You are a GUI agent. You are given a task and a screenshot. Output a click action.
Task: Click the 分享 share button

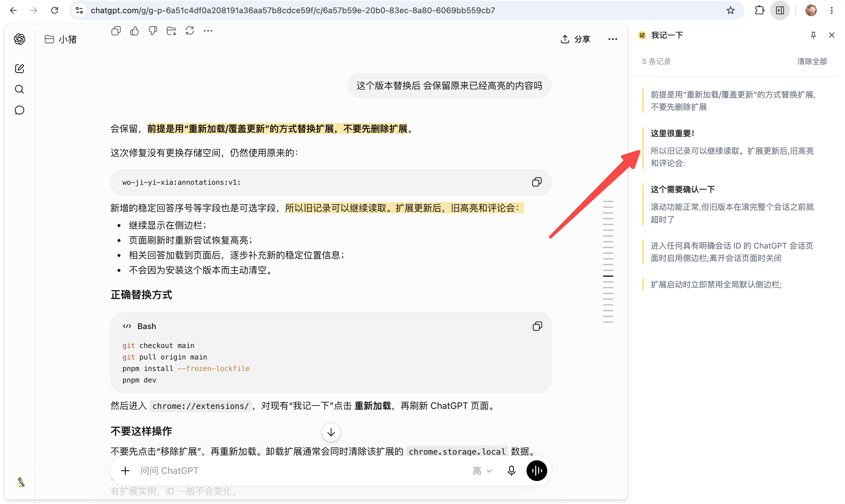coord(575,39)
